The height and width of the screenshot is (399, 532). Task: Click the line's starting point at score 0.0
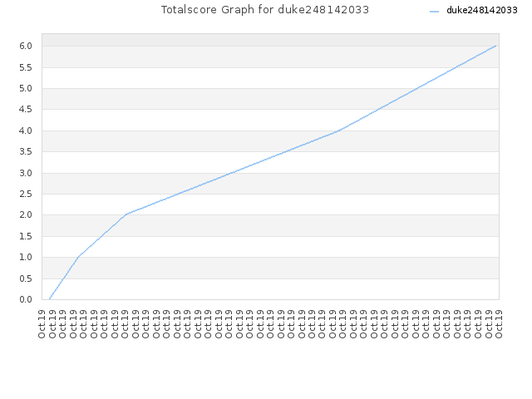(x=50, y=299)
